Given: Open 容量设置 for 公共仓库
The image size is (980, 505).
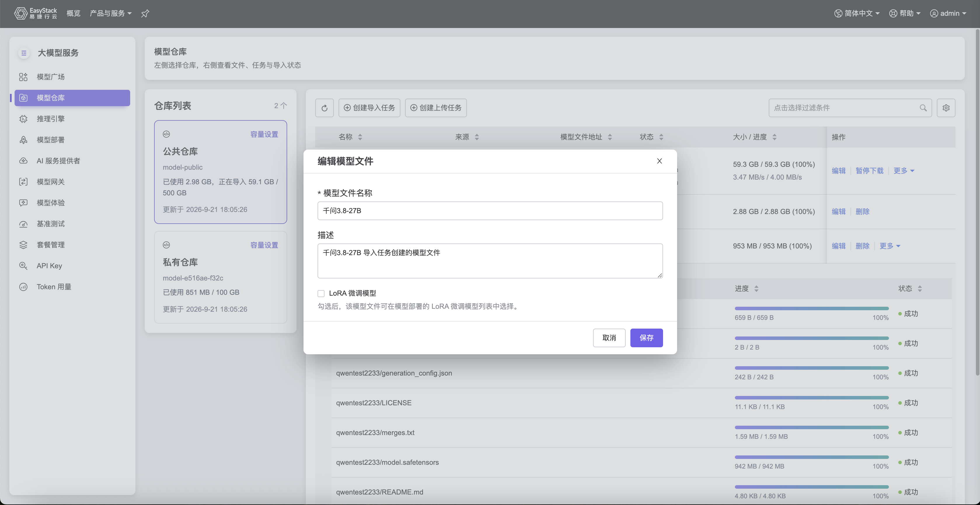Looking at the screenshot, I should click(x=264, y=134).
